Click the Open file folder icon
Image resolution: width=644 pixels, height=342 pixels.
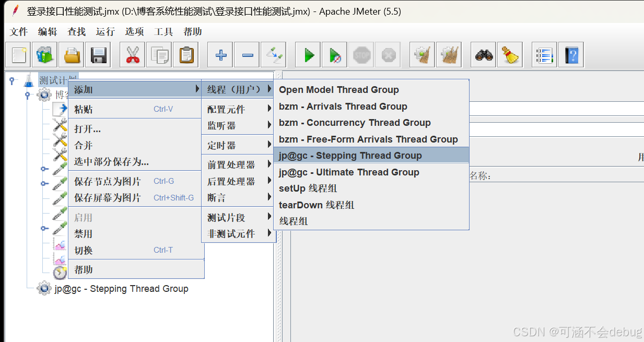pyautogui.click(x=72, y=55)
